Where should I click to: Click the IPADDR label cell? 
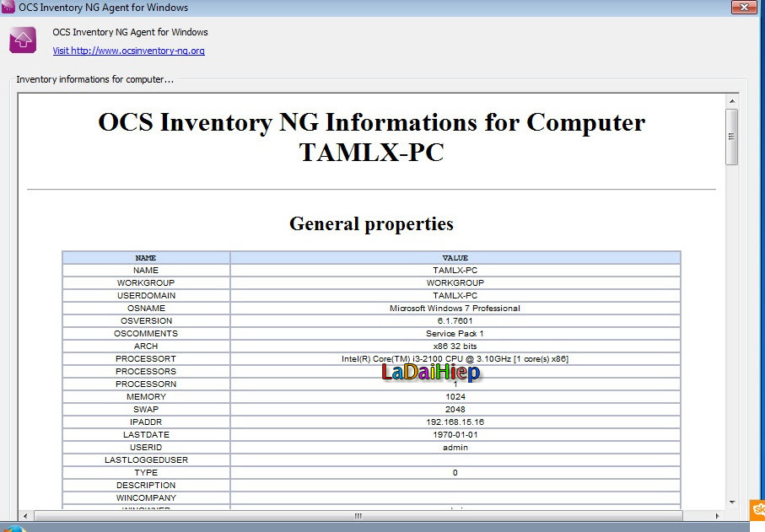coord(146,422)
